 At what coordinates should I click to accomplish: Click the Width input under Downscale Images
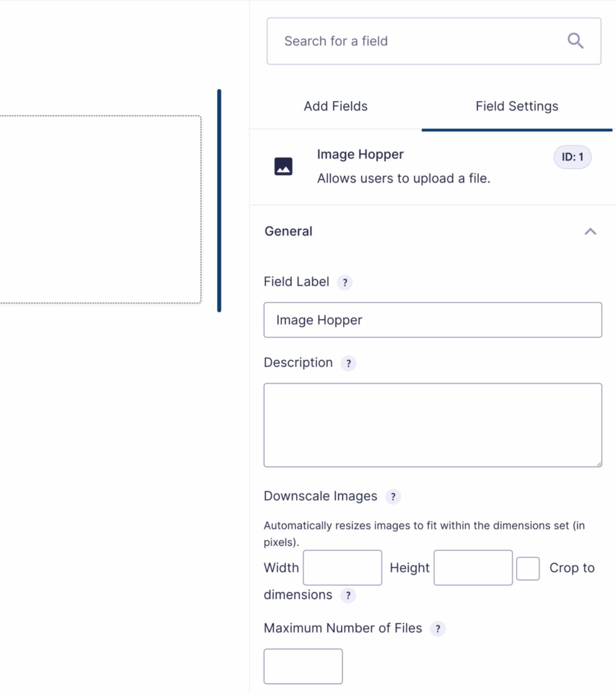tap(342, 568)
